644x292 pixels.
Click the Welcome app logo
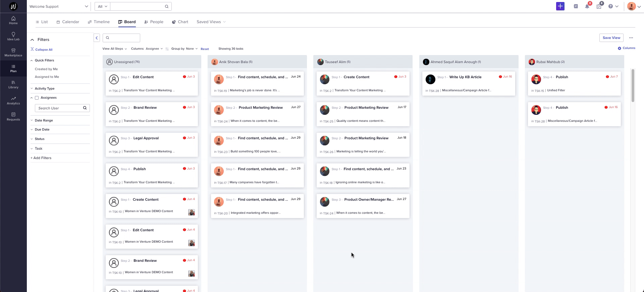(x=13, y=6)
